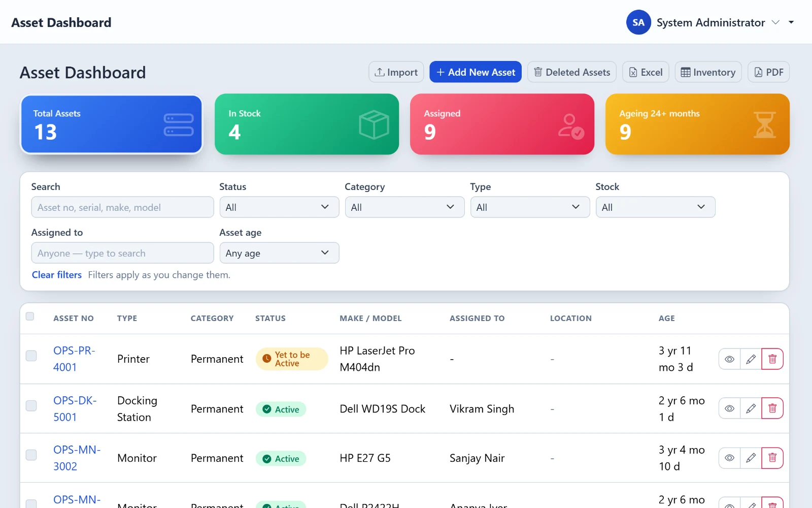Click the caret arrow beside user name
Image resolution: width=812 pixels, height=508 pixels.
[791, 22]
